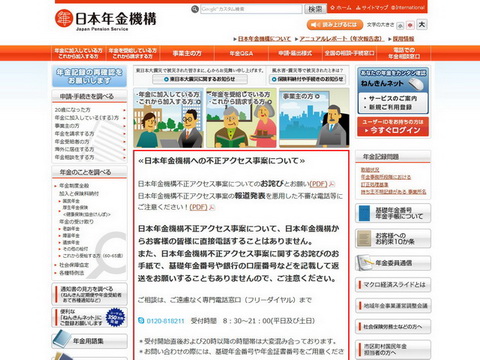
Task: Open お客様へのお約束10か条 button
Action: click(393, 238)
